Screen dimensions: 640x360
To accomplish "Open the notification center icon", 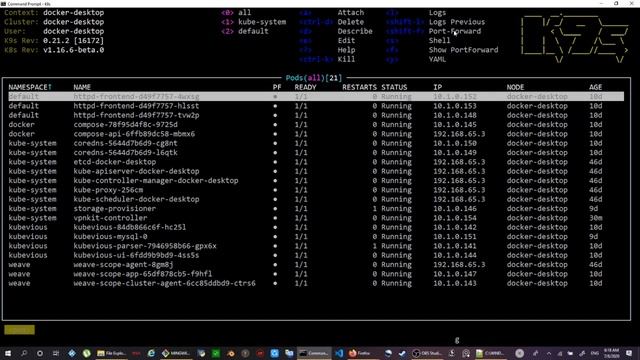I will [629, 353].
